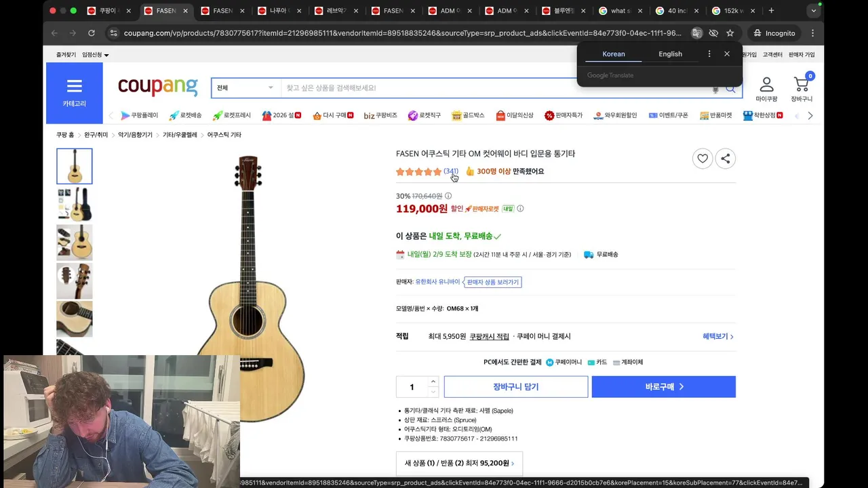Screen dimensions: 868x488
Task: Click the 장바구니 담기 add-to-cart button
Action: pos(516,387)
